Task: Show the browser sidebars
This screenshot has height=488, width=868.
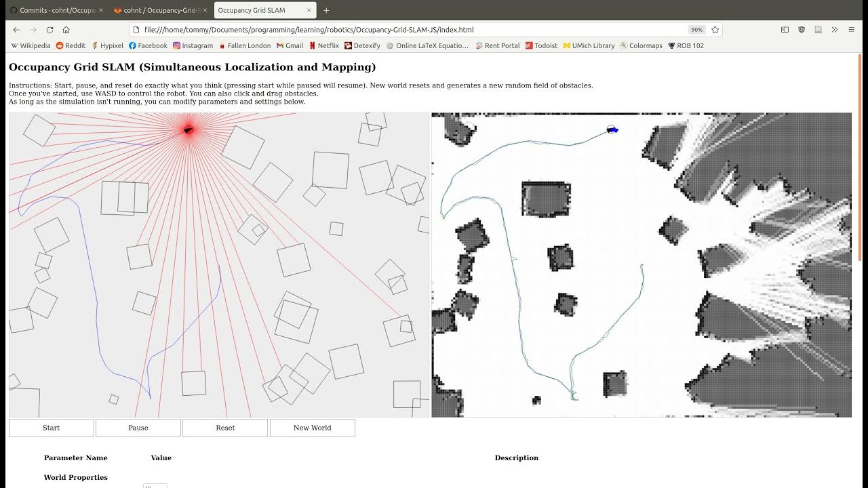Action: coord(785,30)
